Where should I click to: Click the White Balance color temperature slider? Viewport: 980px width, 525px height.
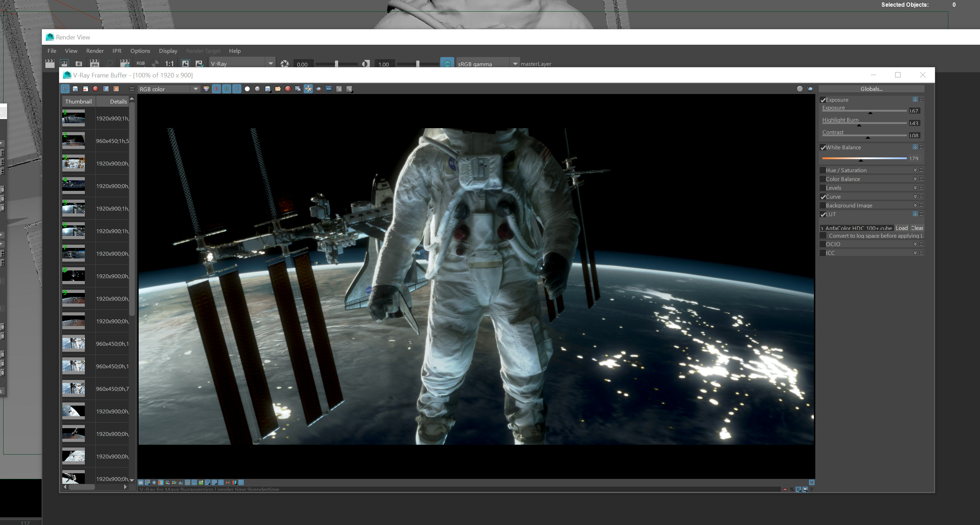864,158
